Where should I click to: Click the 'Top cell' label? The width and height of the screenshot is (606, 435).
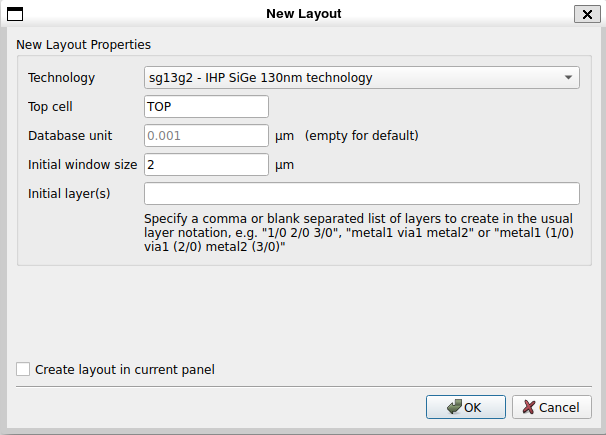click(52, 106)
